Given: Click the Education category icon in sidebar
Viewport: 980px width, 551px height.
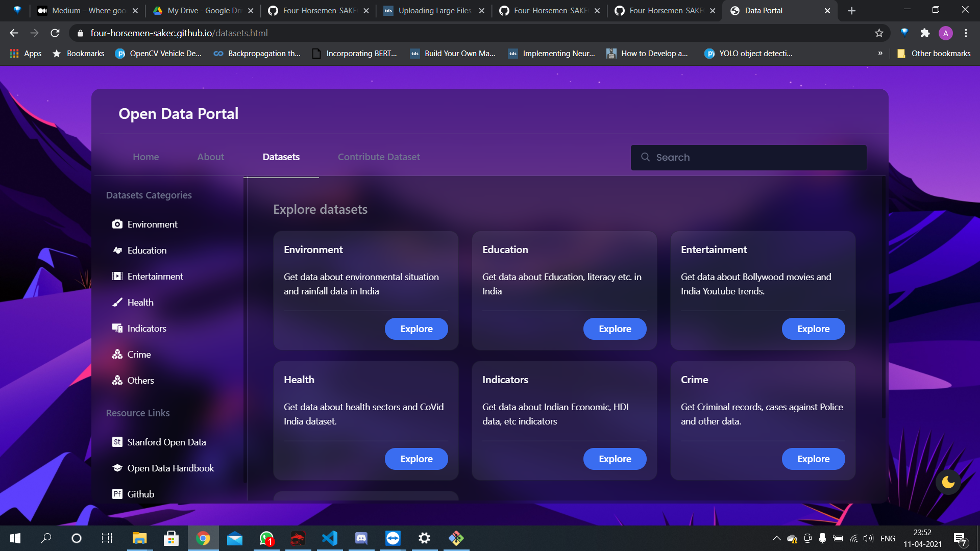Looking at the screenshot, I should [x=117, y=251].
